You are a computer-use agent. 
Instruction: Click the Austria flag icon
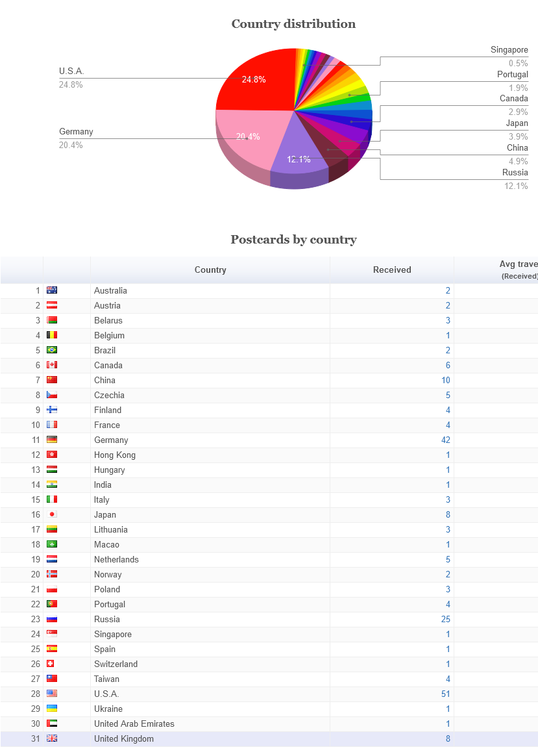tap(52, 305)
